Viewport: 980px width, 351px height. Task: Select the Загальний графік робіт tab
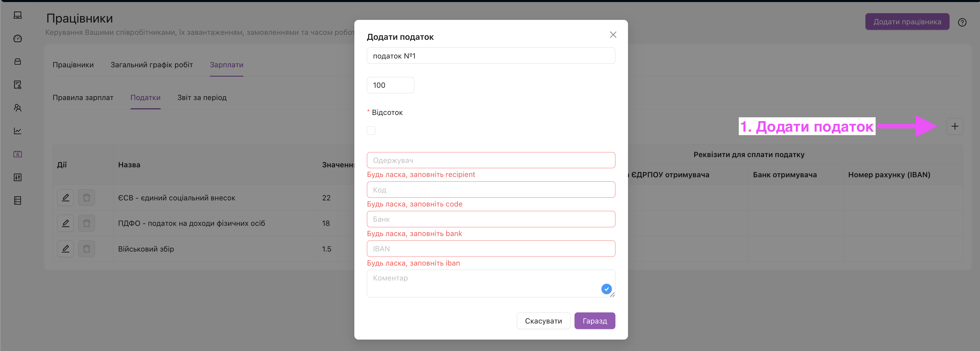(x=151, y=65)
